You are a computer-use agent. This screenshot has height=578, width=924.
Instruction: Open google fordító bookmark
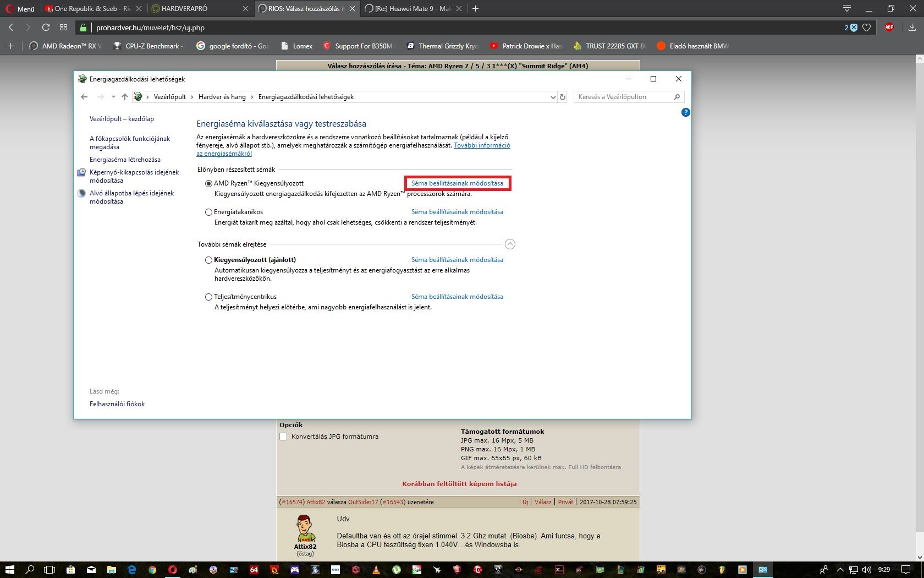pos(233,46)
